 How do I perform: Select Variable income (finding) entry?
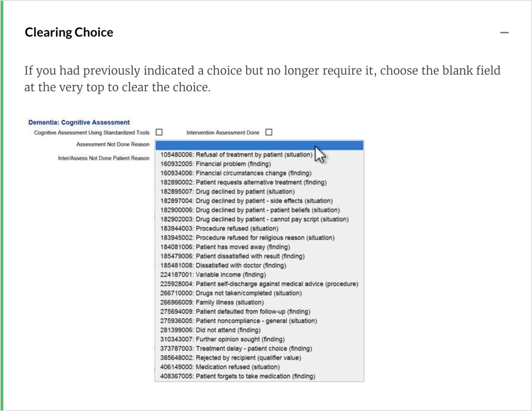(213, 275)
